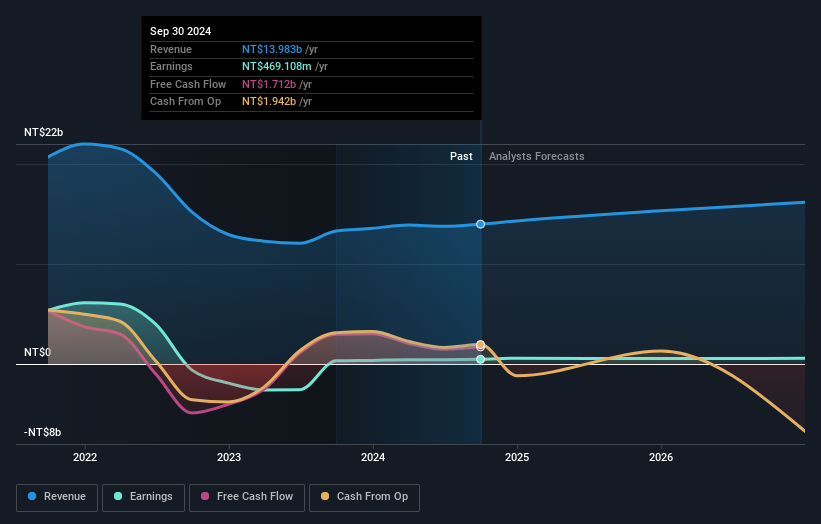This screenshot has width=821, height=524.
Task: Click the pink Free Cash Flow legend dot
Action: [x=205, y=496]
